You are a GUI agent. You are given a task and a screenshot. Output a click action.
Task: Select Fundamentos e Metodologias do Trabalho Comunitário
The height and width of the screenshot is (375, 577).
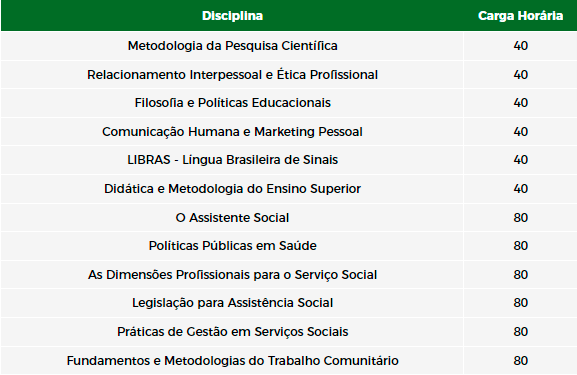coord(232,361)
